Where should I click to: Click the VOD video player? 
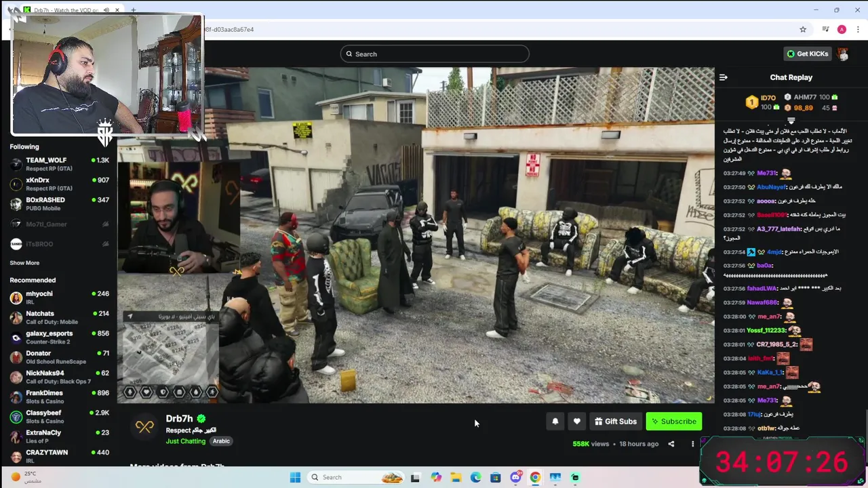click(x=416, y=235)
